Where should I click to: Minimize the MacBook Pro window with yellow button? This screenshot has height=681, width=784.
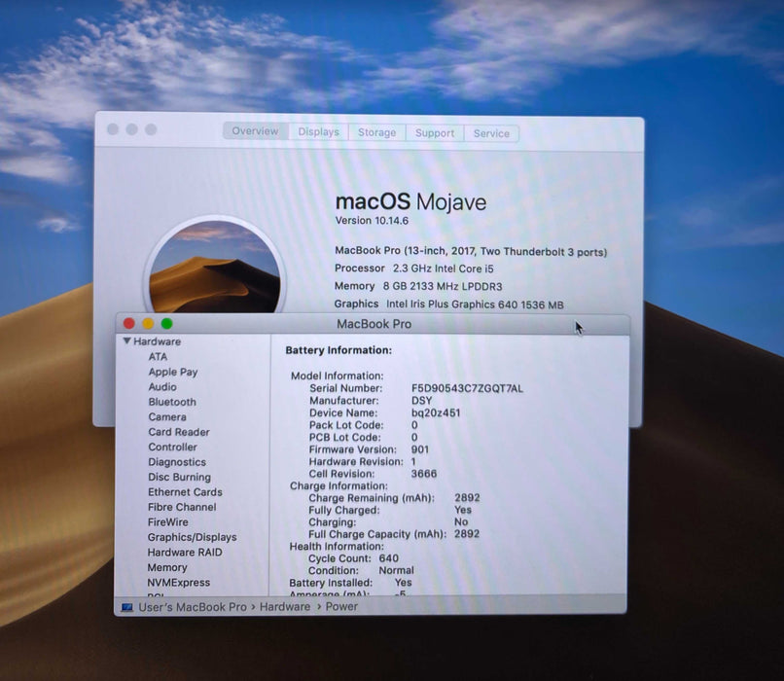[148, 324]
